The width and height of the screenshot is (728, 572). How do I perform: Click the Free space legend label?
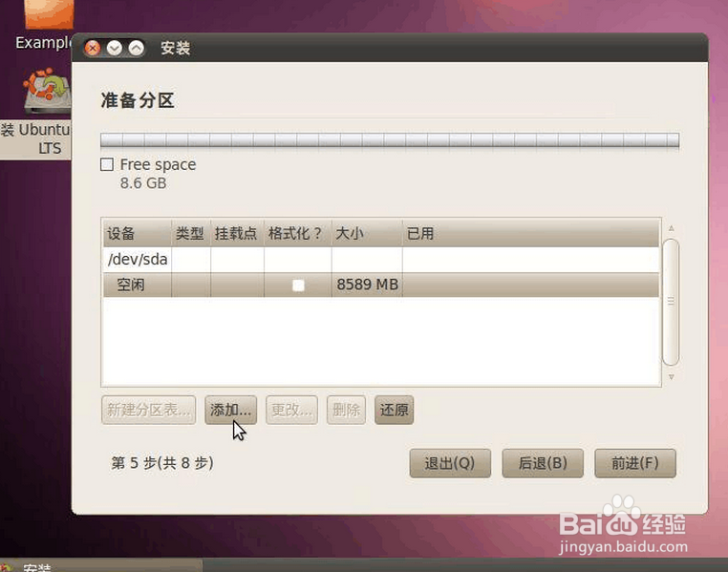pyautogui.click(x=158, y=164)
